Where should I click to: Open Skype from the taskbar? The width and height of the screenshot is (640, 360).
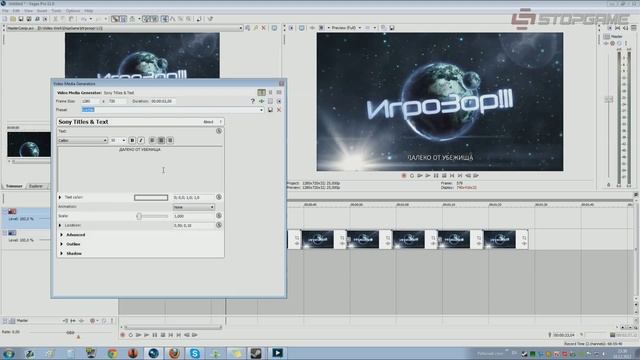click(x=195, y=353)
